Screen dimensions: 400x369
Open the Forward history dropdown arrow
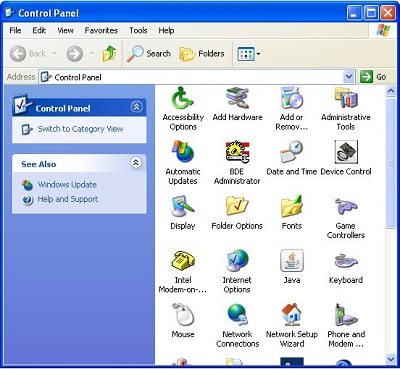pyautogui.click(x=91, y=53)
